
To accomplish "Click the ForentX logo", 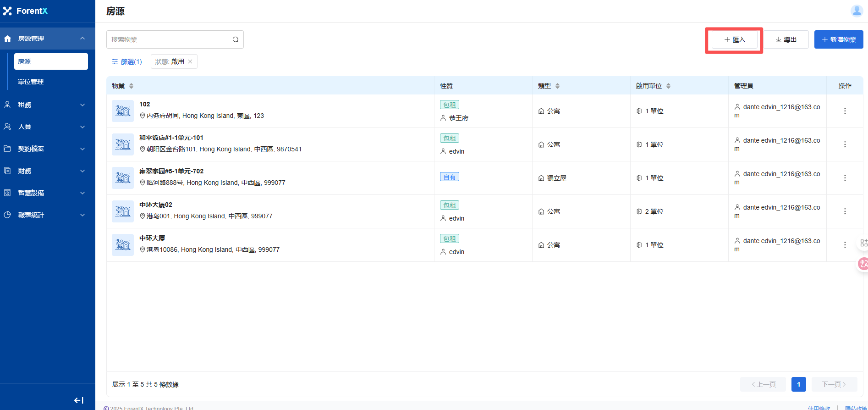I will 26,11.
